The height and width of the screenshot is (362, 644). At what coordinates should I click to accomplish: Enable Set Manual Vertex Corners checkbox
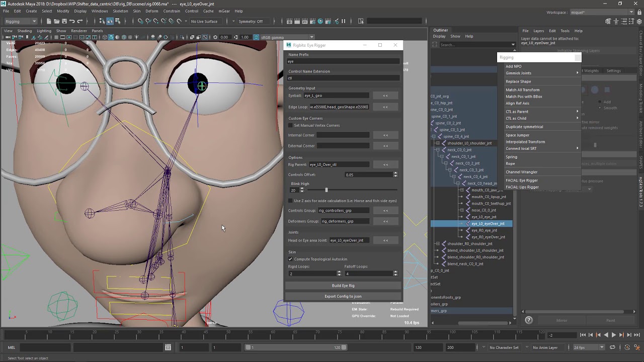290,125
